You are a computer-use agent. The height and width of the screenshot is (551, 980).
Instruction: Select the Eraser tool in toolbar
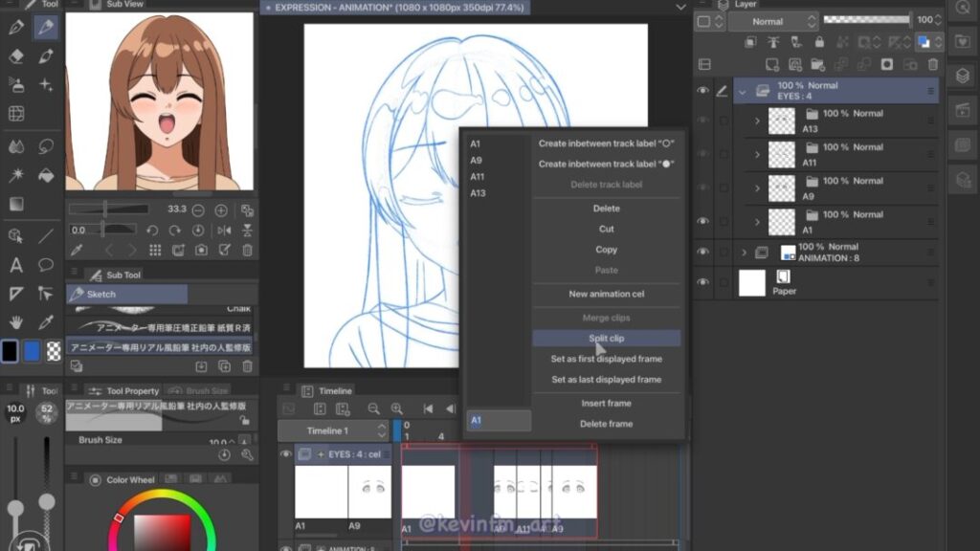pyautogui.click(x=15, y=56)
